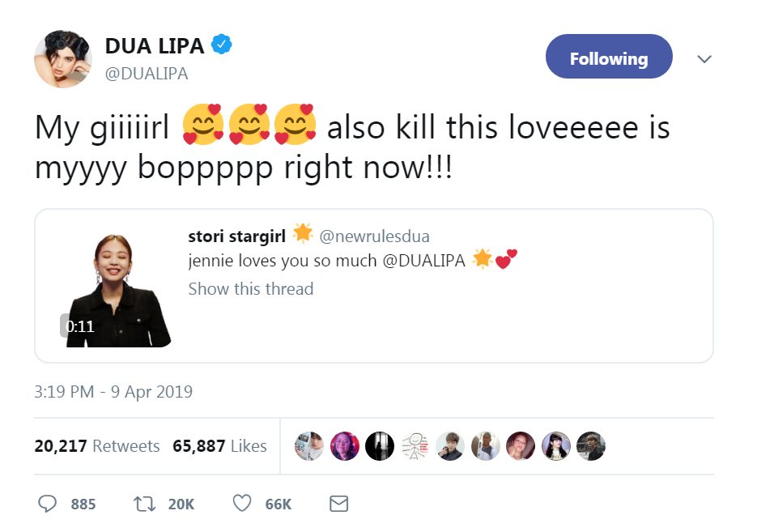
Task: Click the last liker avatar in row
Action: [x=591, y=445]
